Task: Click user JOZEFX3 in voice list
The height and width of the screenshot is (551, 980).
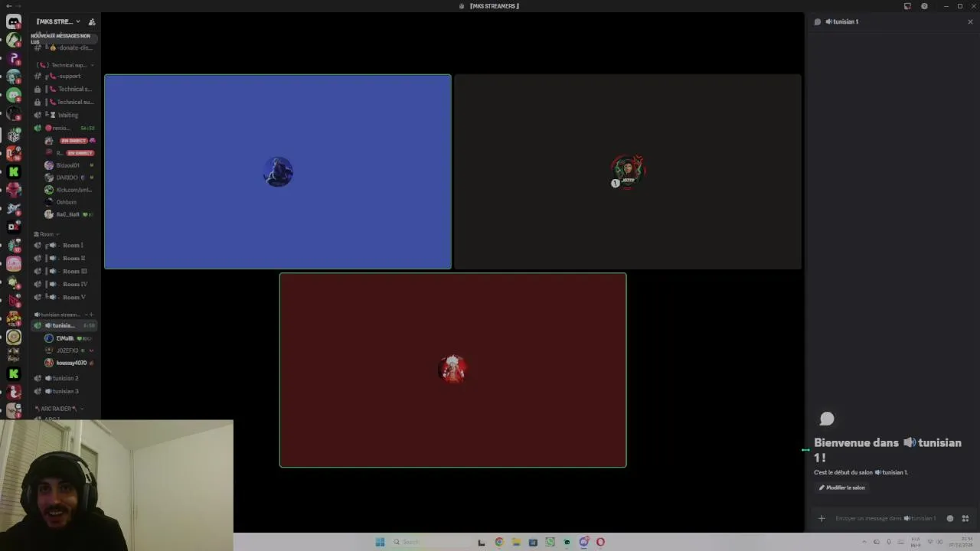Action: pyautogui.click(x=69, y=350)
